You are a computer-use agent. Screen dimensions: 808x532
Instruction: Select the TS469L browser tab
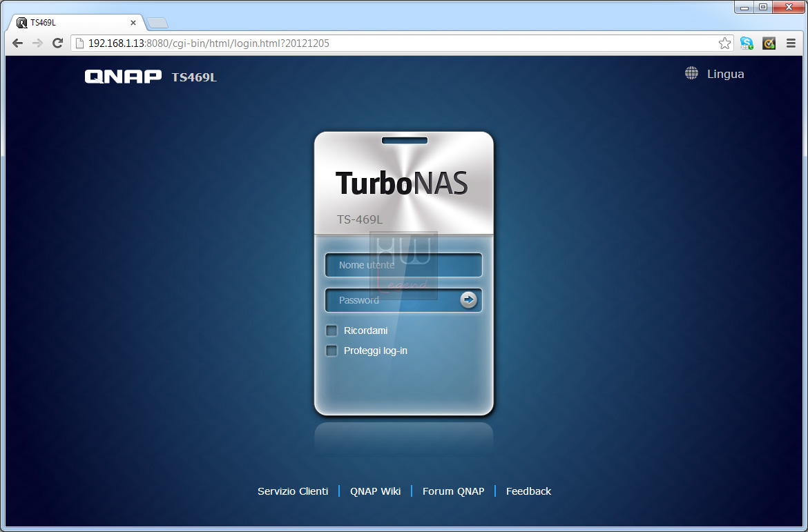pos(76,23)
